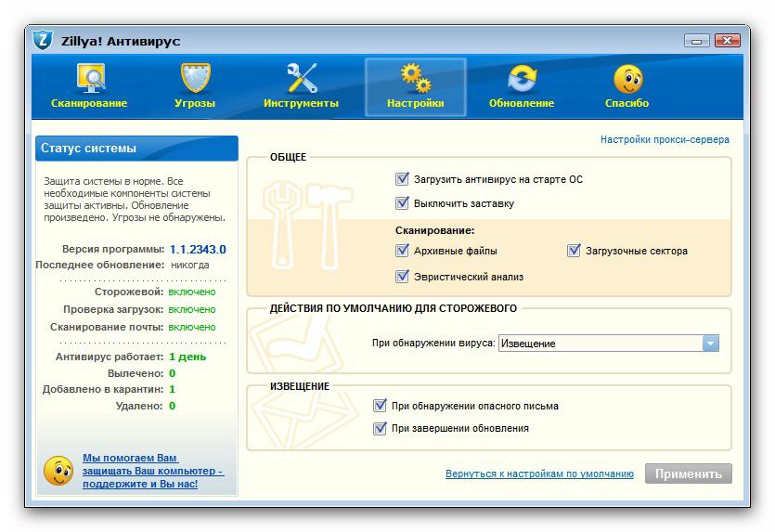Click Вернуться к настройкам по умолчанию link
Viewport: 775px width, 532px height.
coord(539,474)
